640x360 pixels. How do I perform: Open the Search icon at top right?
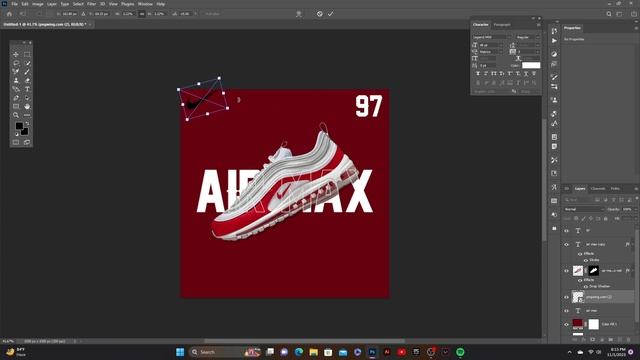click(609, 14)
